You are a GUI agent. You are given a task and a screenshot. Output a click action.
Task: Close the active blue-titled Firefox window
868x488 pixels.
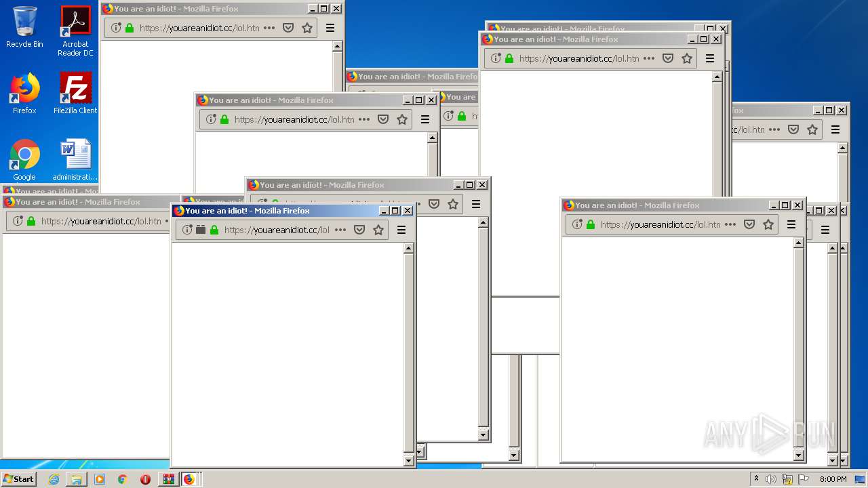408,211
